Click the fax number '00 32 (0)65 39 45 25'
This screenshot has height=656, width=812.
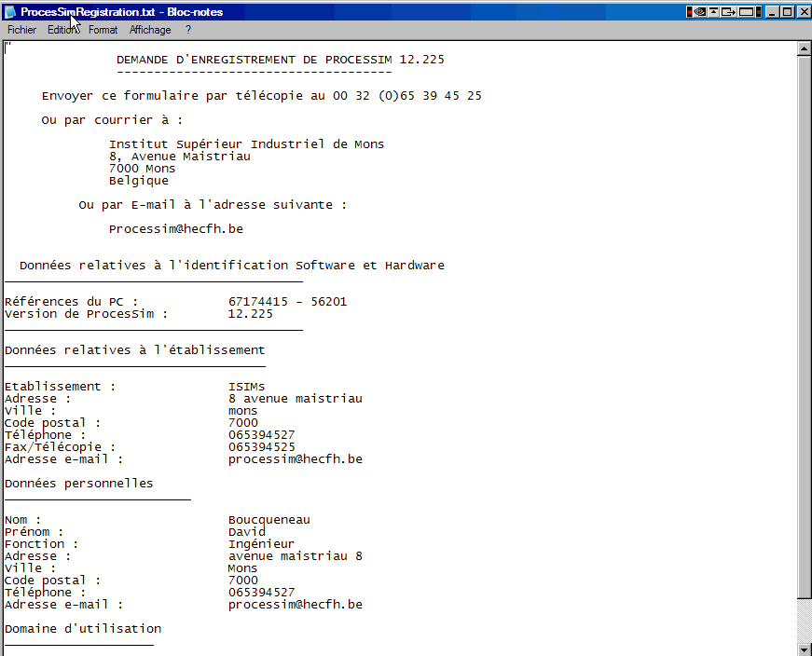coord(407,96)
